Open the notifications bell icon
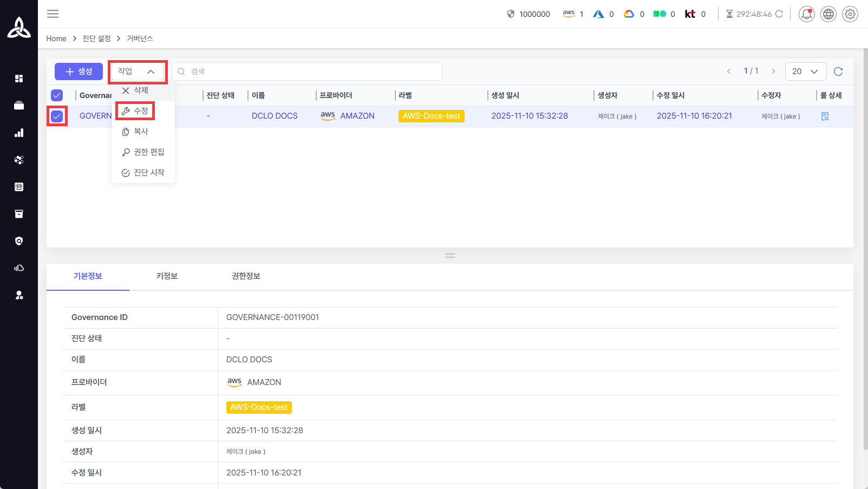 pos(806,14)
